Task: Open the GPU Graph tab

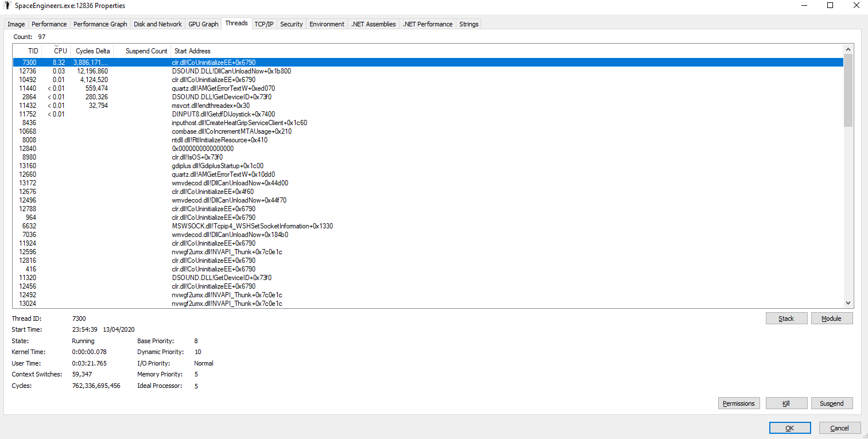Action: coord(203,24)
